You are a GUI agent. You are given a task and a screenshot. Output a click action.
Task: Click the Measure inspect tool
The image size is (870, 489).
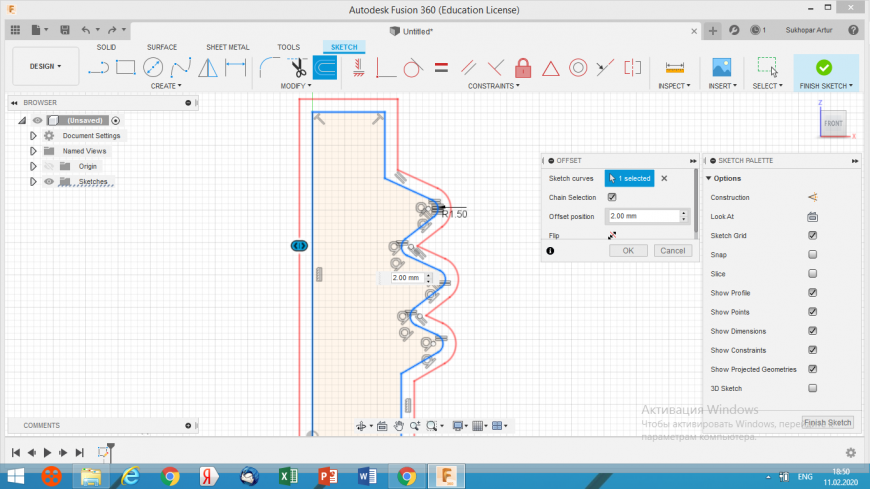coord(675,68)
